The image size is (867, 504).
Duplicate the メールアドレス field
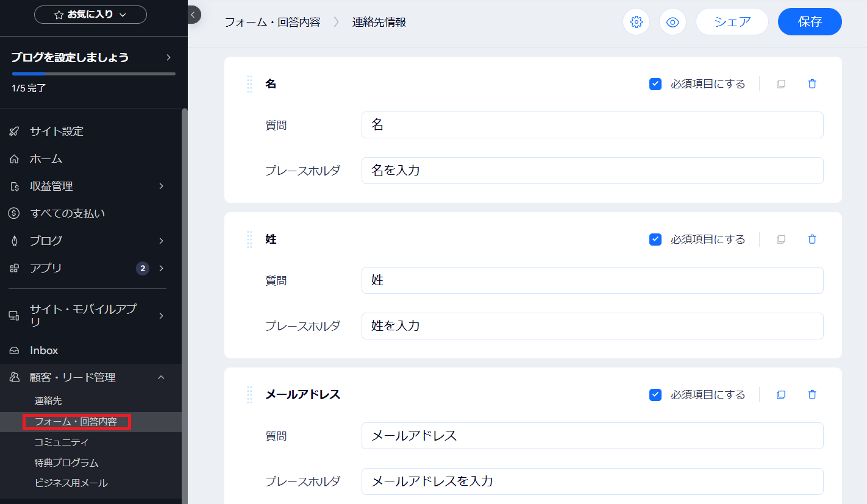point(780,395)
